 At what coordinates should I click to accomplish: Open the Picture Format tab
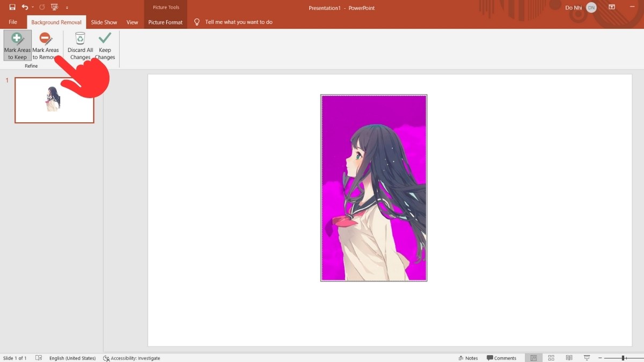click(165, 22)
